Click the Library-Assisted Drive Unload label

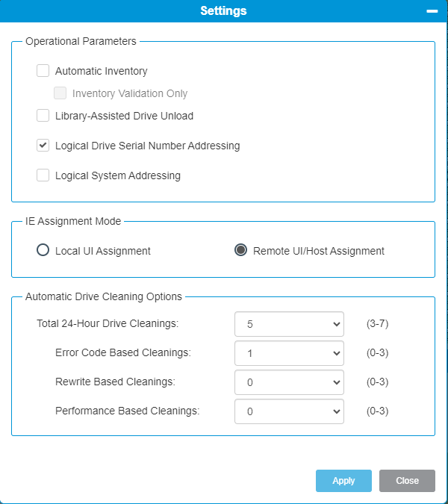pyautogui.click(x=124, y=116)
